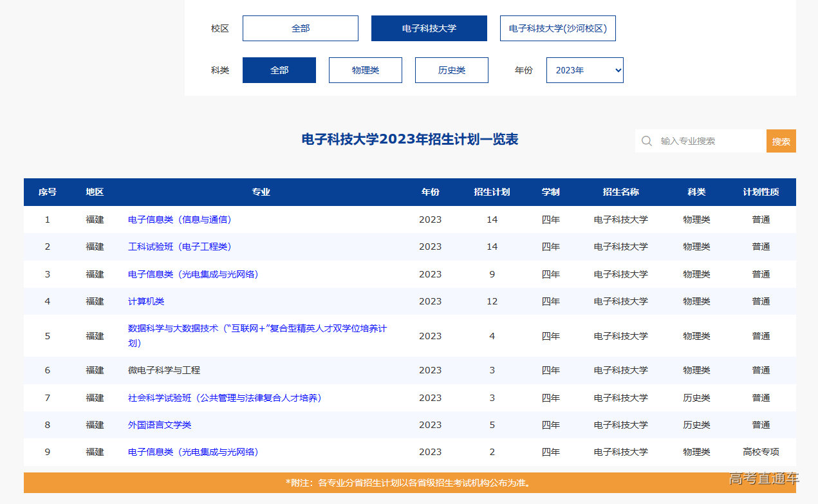Viewport: 818px width, 504px height.
Task: Open the 高校专项 row's 电子信息类 link
Action: coord(192,452)
